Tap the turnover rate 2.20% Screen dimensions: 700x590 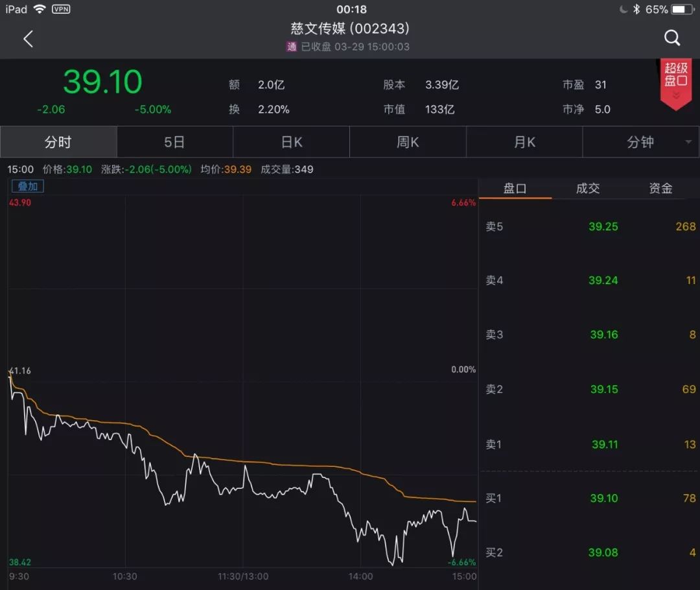[x=274, y=110]
